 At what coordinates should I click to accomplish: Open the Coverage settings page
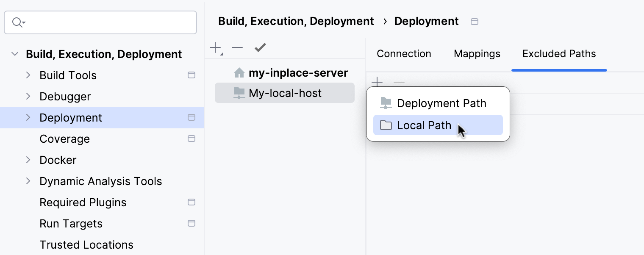64,139
